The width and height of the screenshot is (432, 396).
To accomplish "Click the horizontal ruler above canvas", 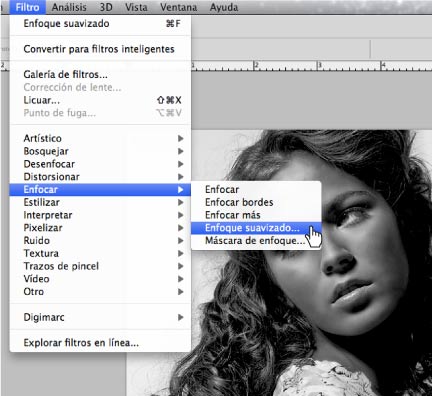I will 312,66.
